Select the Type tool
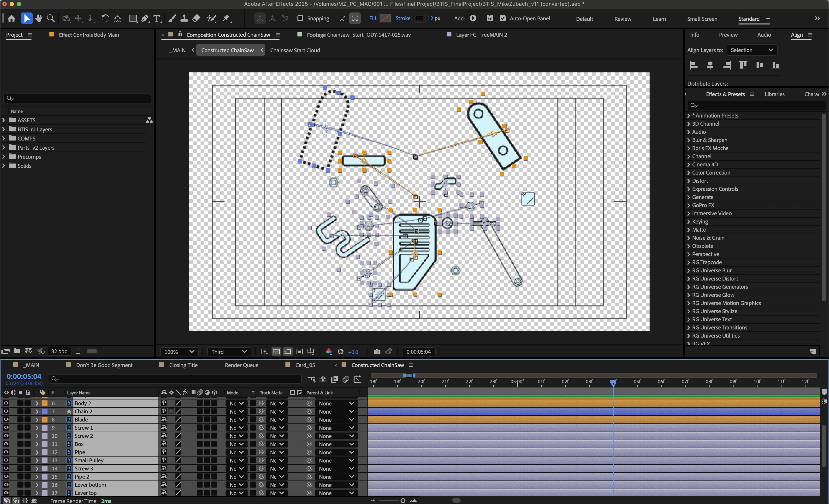This screenshot has width=829, height=504. 157,18
